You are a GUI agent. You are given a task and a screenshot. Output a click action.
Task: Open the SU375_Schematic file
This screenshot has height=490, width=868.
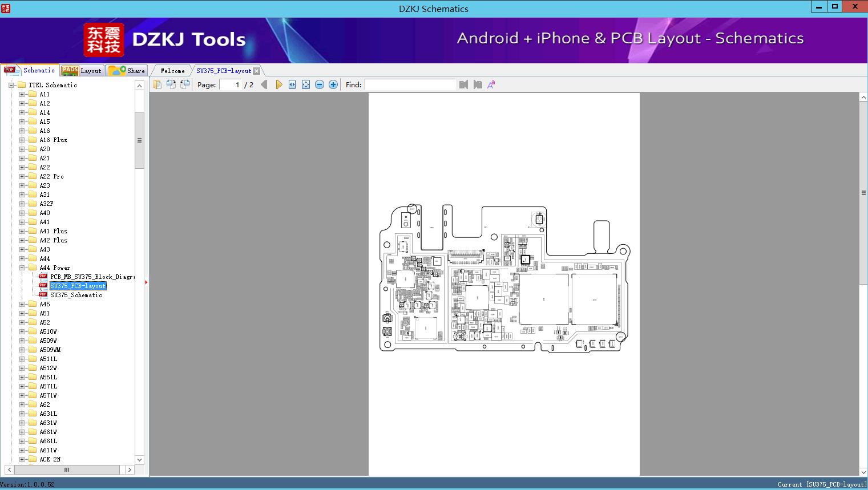coord(76,295)
